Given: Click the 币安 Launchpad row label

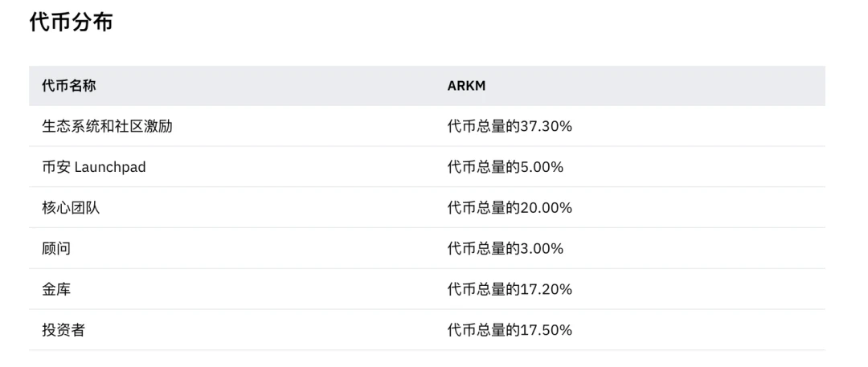Looking at the screenshot, I should coord(94,167).
